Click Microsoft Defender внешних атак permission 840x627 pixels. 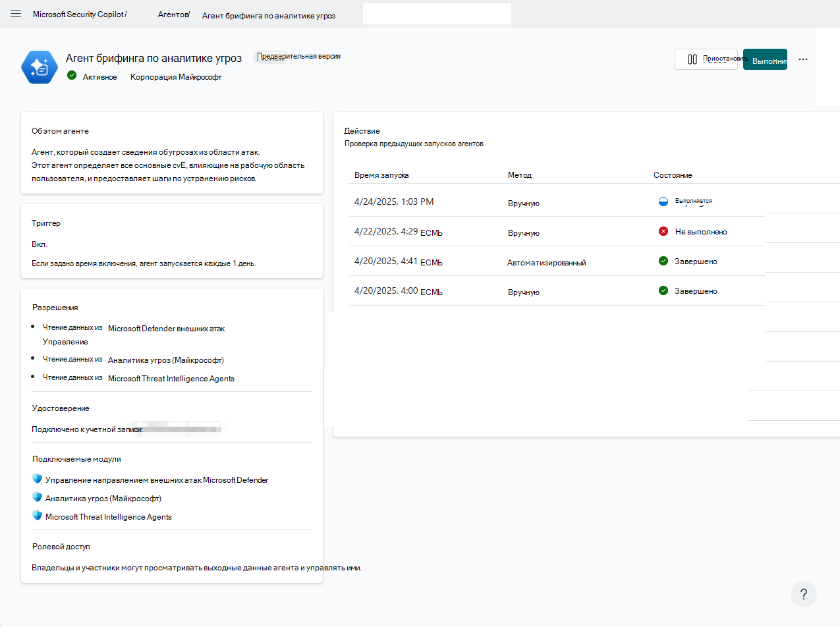166,328
